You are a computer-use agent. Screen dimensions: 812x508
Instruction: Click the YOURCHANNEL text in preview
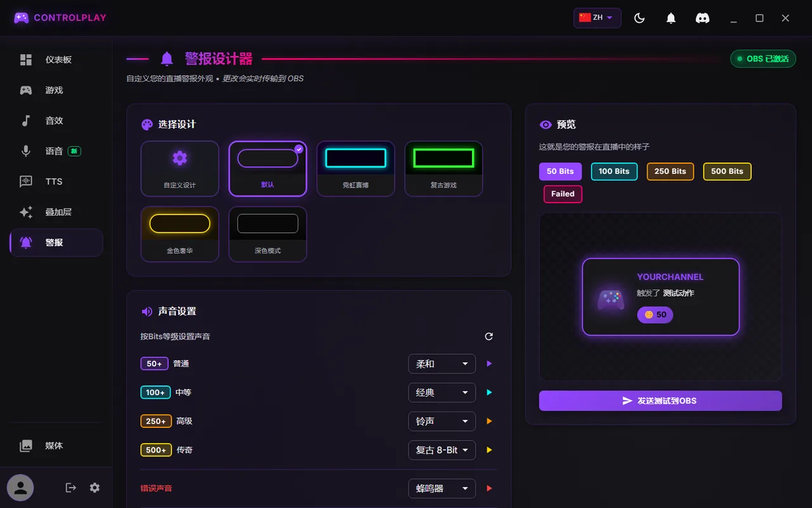pyautogui.click(x=670, y=277)
